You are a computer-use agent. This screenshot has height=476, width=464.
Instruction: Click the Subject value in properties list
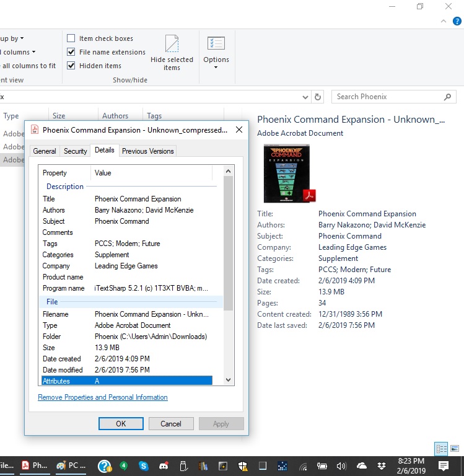121,221
